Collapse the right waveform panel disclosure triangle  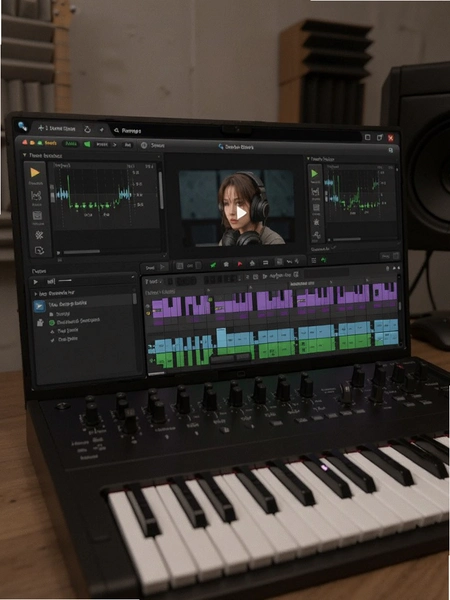click(x=308, y=158)
